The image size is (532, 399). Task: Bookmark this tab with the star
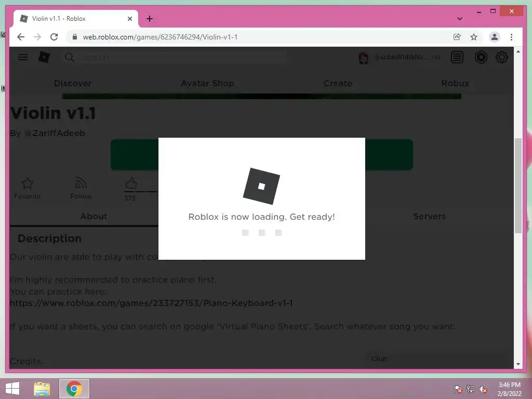coord(474,37)
